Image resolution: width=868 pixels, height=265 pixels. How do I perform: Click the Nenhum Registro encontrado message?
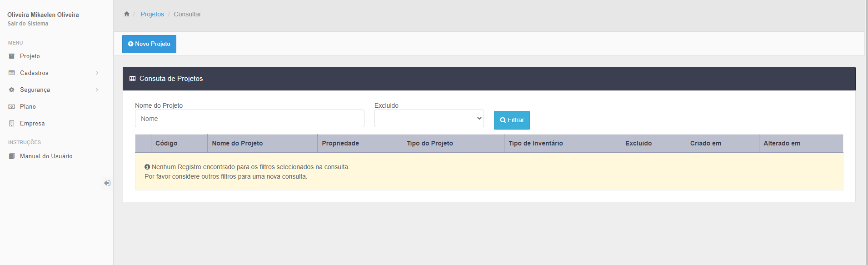pyautogui.click(x=250, y=167)
